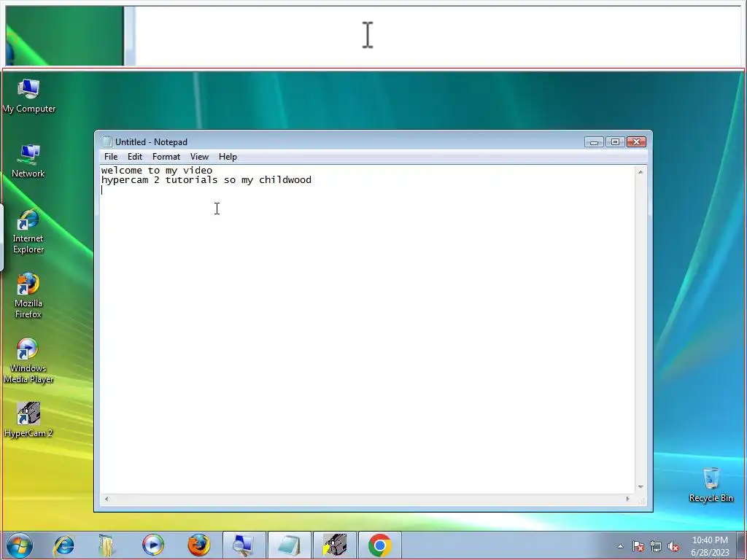This screenshot has height=560, width=747.
Task: Open the network tray icon
Action: pos(656,546)
